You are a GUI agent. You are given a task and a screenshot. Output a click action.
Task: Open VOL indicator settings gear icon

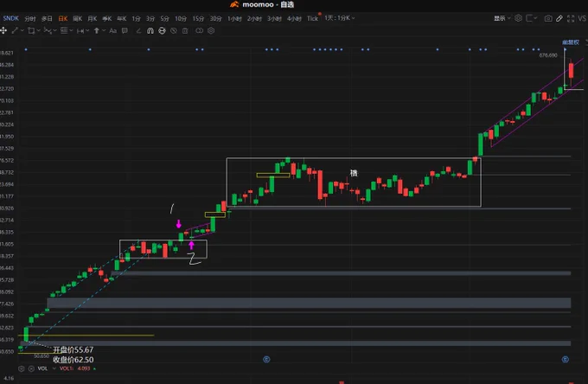22,368
